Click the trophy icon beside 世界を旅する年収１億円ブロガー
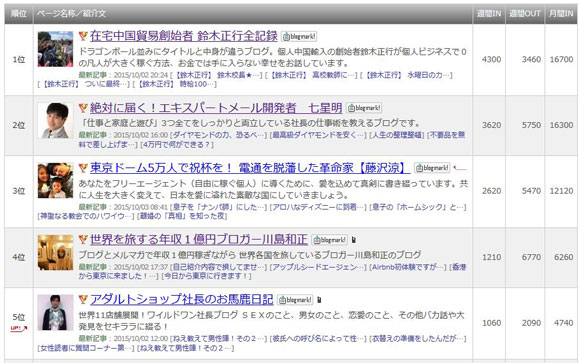This screenshot has width=580, height=363. (83, 239)
